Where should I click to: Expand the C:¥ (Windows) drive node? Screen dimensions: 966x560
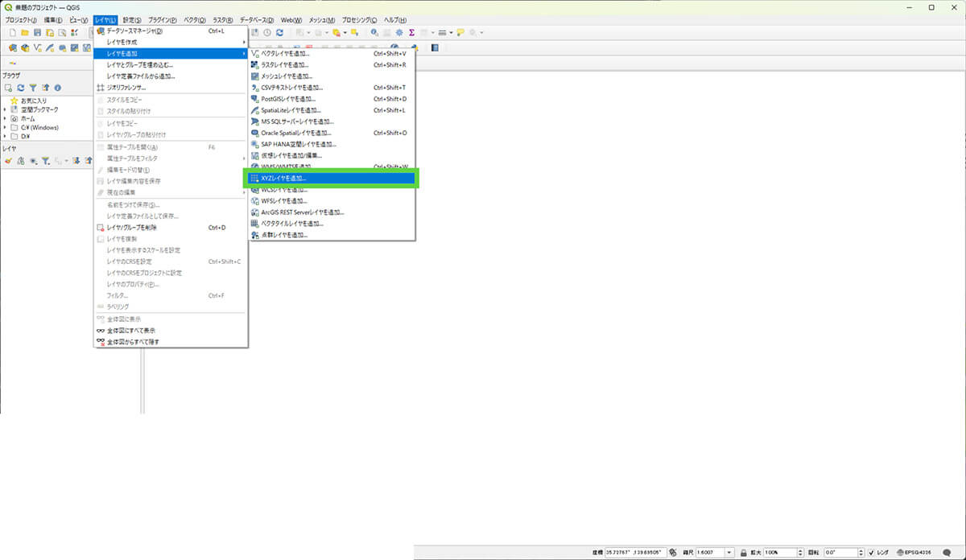point(5,127)
